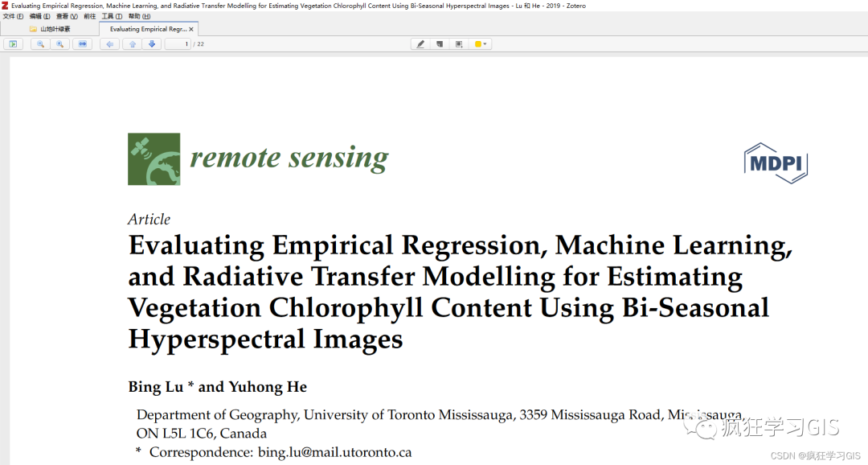Close the Evaluating Empirical Regr... tab
Image resolution: width=868 pixels, height=465 pixels.
(191, 29)
